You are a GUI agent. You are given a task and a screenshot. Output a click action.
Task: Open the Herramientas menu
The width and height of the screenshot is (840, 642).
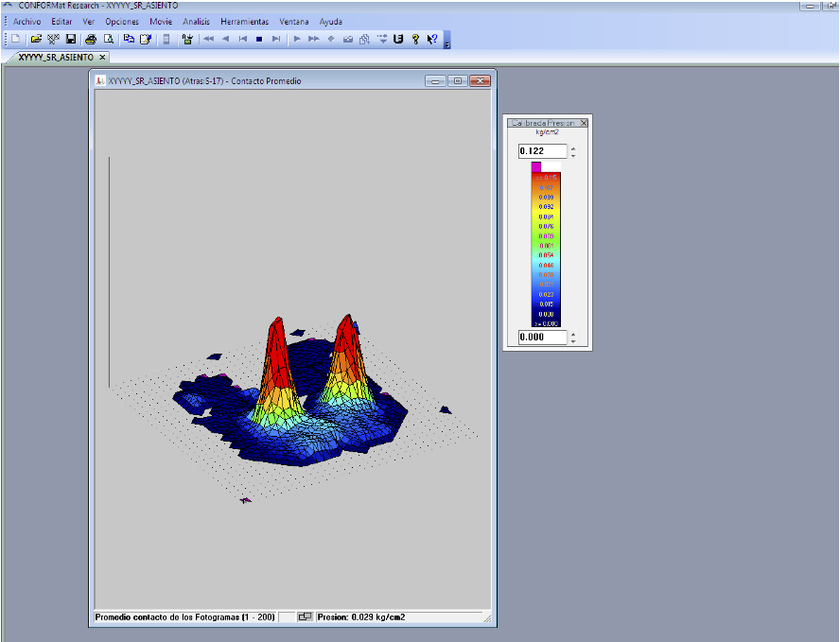click(244, 21)
